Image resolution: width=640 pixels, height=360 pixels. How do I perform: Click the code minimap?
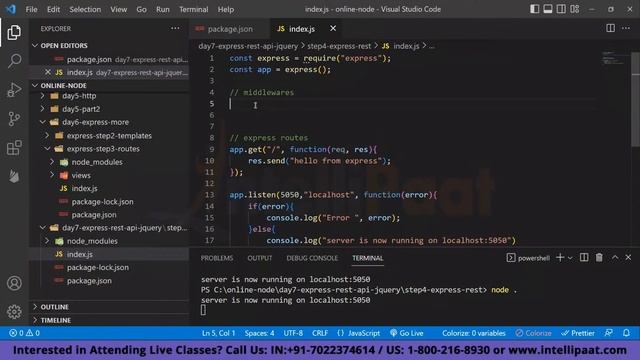[x=614, y=58]
